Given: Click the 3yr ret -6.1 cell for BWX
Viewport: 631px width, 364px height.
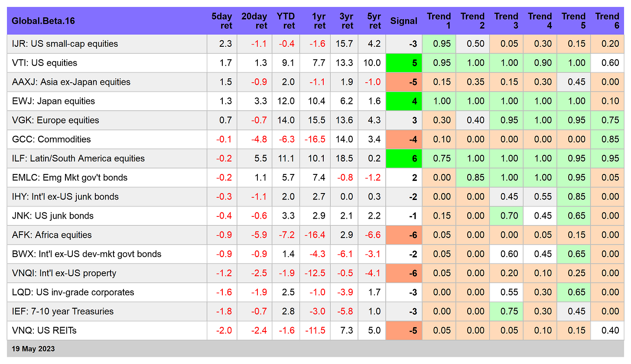Looking at the screenshot, I should [x=344, y=254].
